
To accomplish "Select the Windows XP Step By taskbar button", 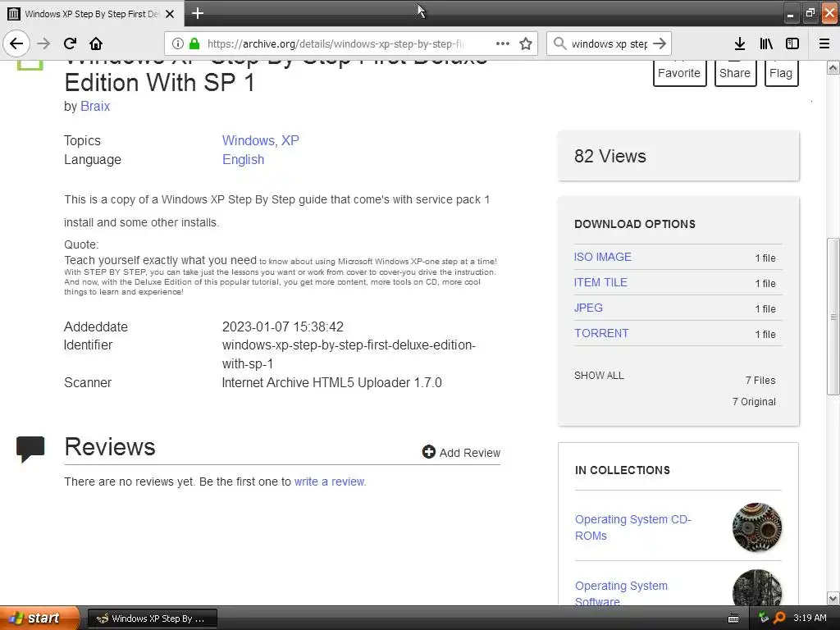I will (152, 619).
